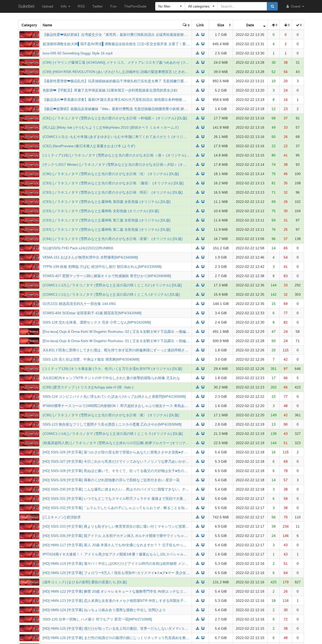Image resolution: width=322 pixels, height=644 pixels.
Task: Click 742.5 MiB size cell
Action: pos(221,517)
